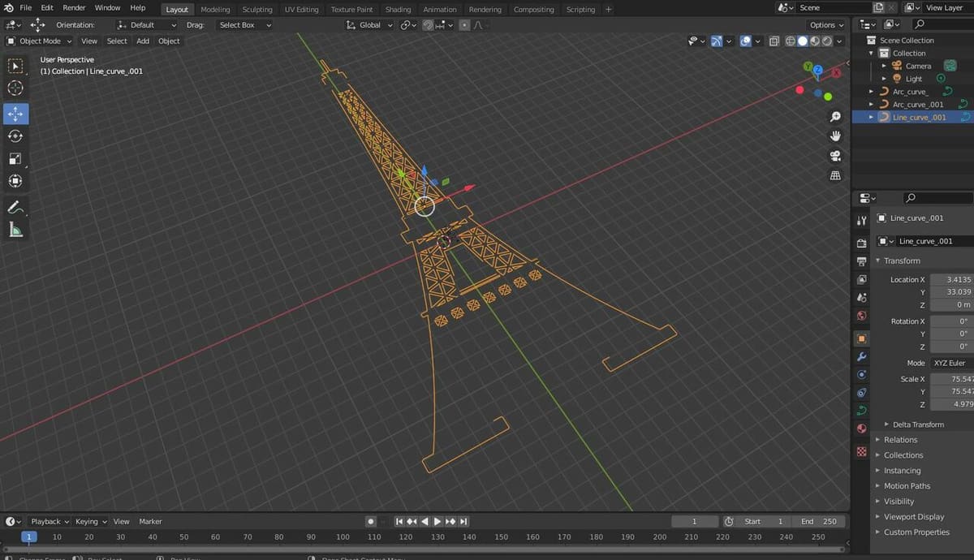Expand the Viewport Display panel
The width and height of the screenshot is (974, 560).
pyautogui.click(x=914, y=517)
